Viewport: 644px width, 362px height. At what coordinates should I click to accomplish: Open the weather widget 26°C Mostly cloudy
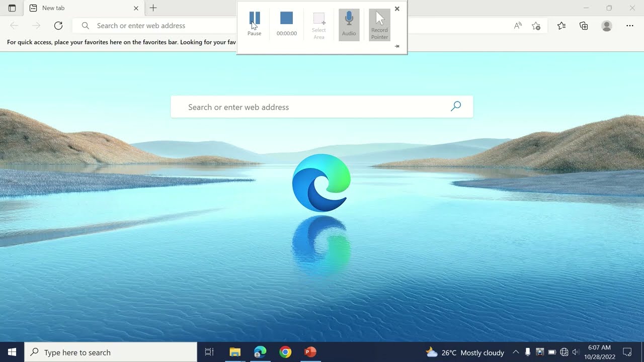click(x=465, y=352)
